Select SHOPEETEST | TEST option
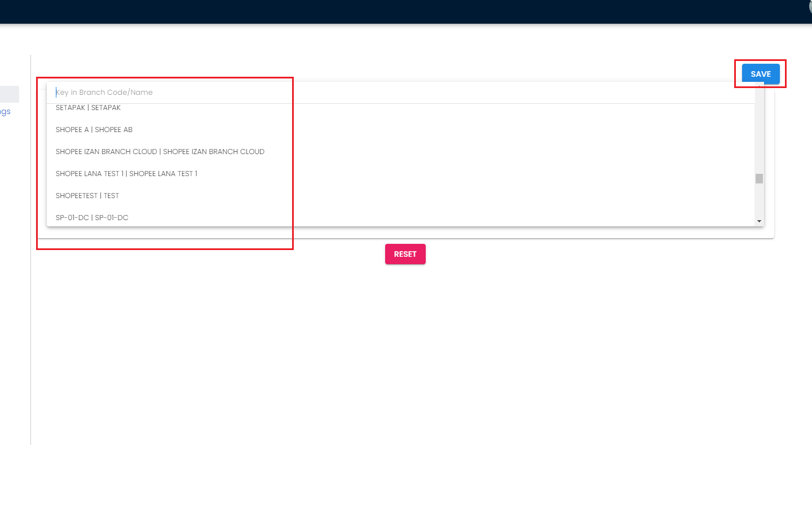The image size is (812, 508). coord(400,196)
